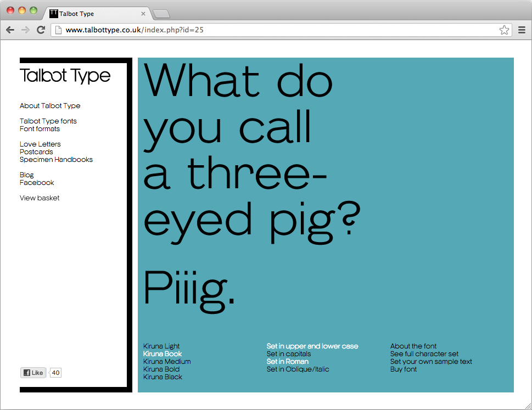
Task: Click the Like count of 40
Action: tap(55, 373)
